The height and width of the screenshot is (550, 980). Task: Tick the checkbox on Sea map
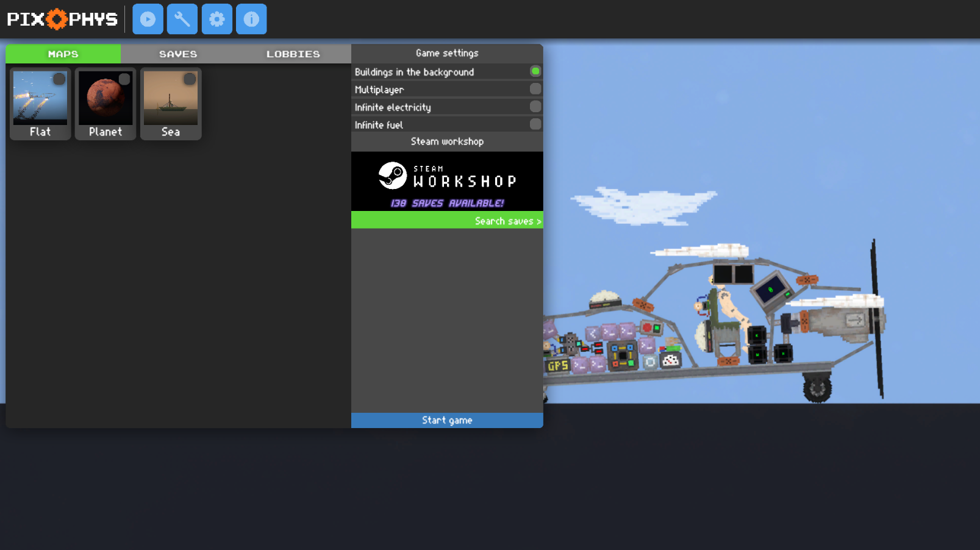point(190,79)
